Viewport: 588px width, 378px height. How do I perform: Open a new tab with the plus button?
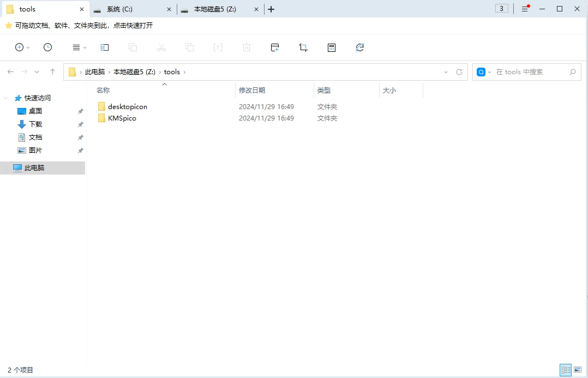[x=271, y=9]
